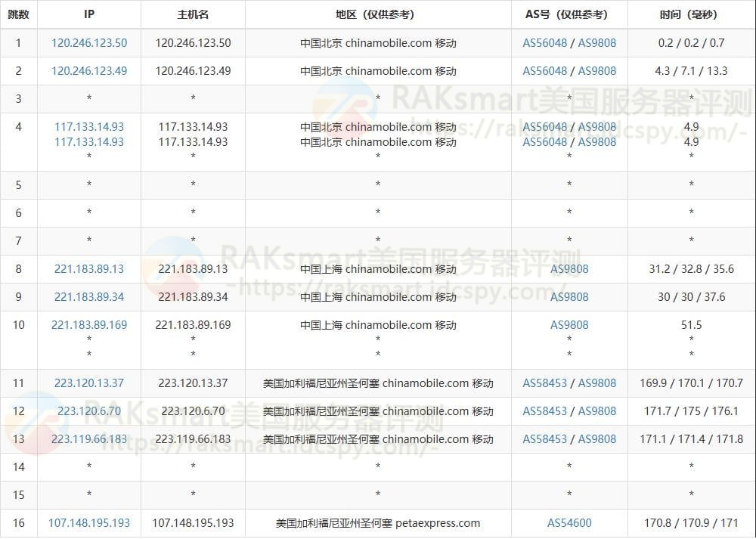Click AS9808 link in hop 12 row
The image size is (756, 539).
point(597,411)
